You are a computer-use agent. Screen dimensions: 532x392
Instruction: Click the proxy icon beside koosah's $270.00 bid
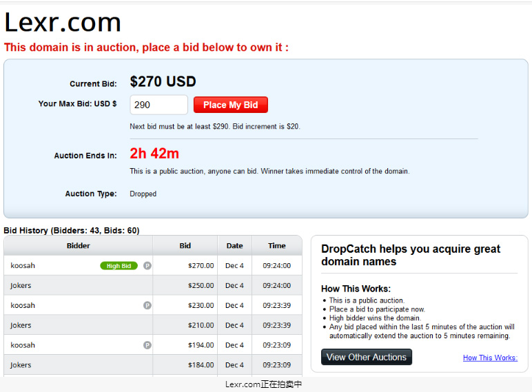(x=147, y=266)
